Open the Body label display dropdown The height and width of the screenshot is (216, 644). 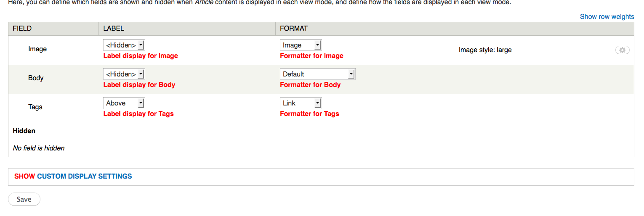(x=124, y=74)
